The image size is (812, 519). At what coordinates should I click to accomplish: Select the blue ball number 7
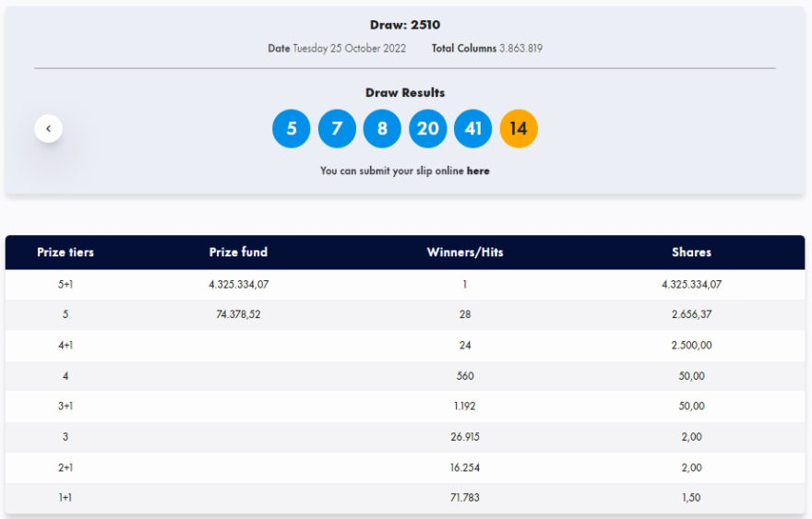(x=337, y=129)
